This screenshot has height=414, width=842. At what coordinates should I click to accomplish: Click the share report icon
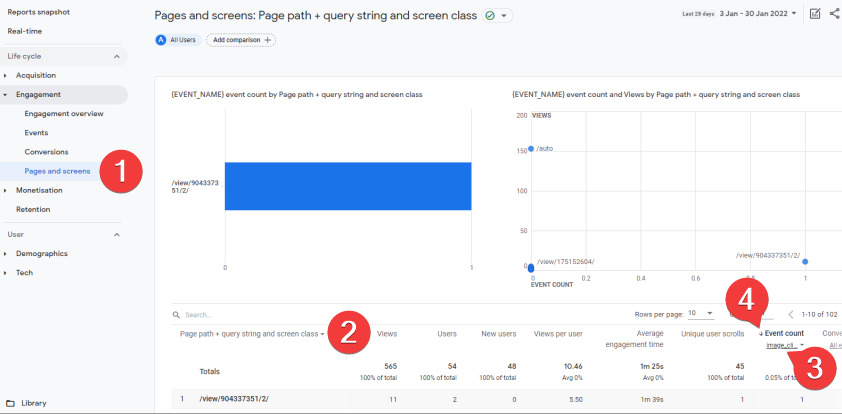(835, 14)
